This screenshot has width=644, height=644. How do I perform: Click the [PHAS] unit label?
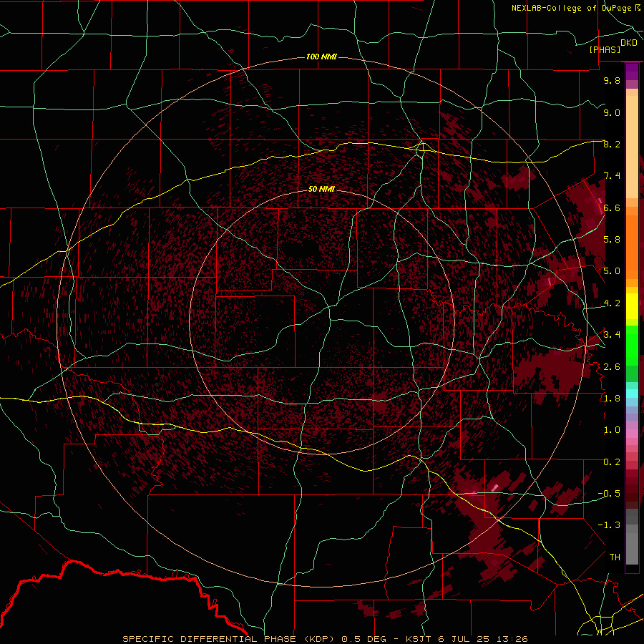(605, 50)
